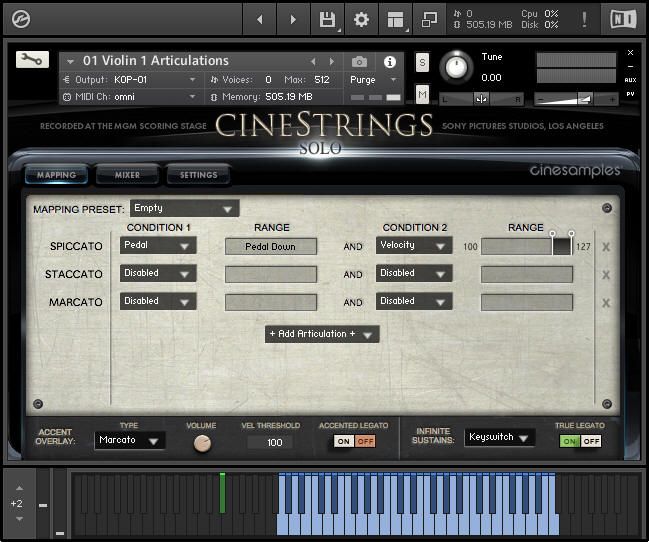649x542 pixels.
Task: Select next instrument preset small right arrow
Action: pos(332,62)
